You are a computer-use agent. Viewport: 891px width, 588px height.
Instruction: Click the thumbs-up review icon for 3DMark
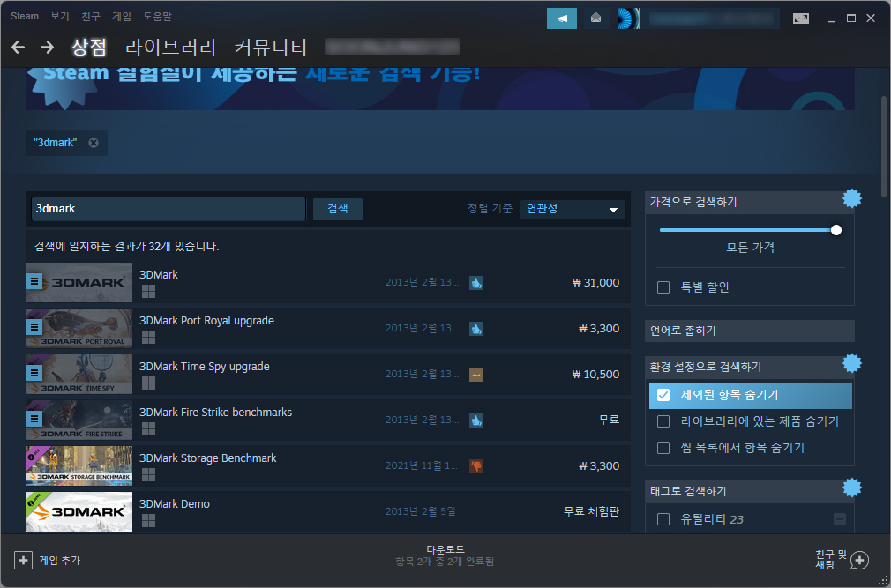pos(476,283)
